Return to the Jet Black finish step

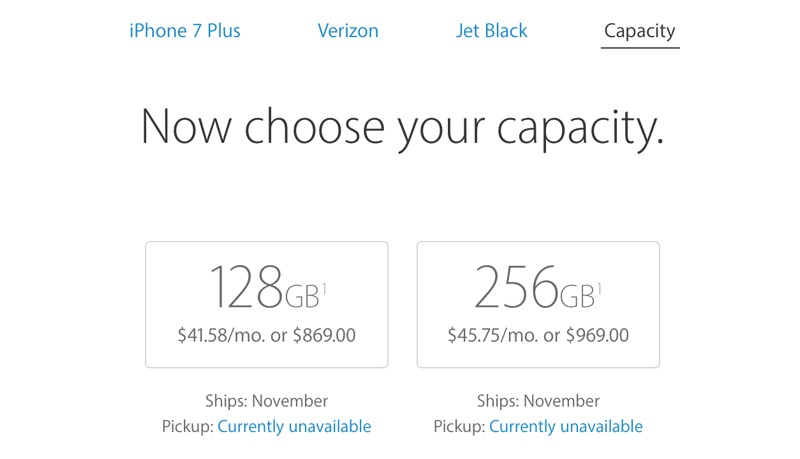click(491, 30)
